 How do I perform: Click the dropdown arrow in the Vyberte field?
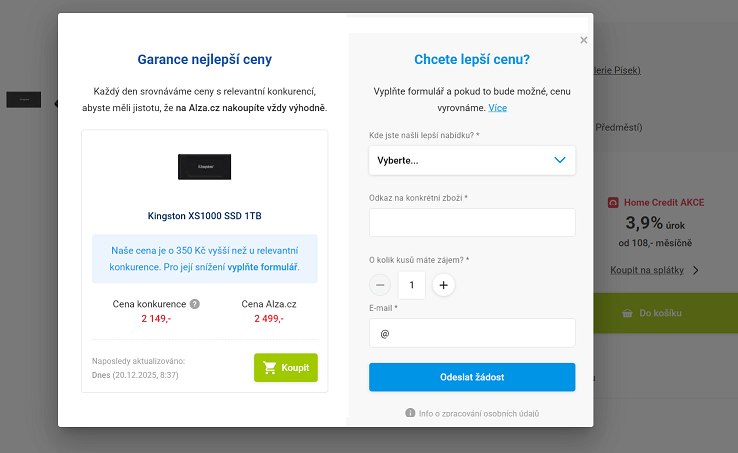point(560,160)
